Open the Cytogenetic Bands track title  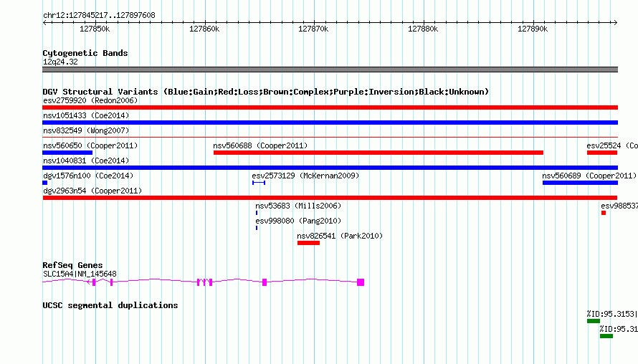point(85,53)
